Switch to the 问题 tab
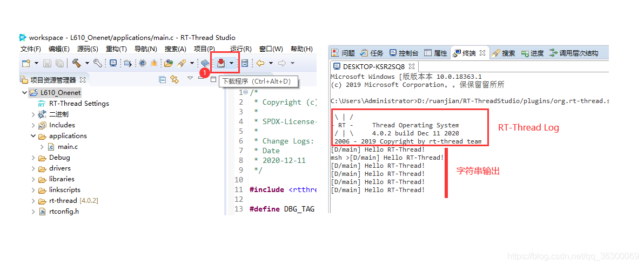644x266 pixels. coord(344,53)
